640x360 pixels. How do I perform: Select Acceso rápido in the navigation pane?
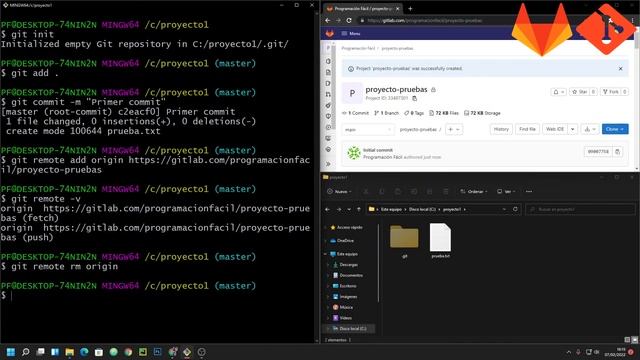[346, 227]
